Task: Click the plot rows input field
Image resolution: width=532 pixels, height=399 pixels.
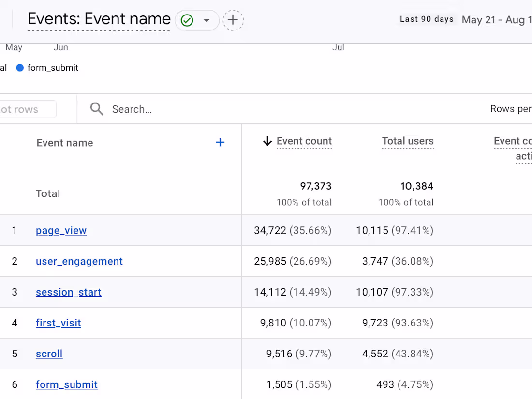Action: (27, 109)
